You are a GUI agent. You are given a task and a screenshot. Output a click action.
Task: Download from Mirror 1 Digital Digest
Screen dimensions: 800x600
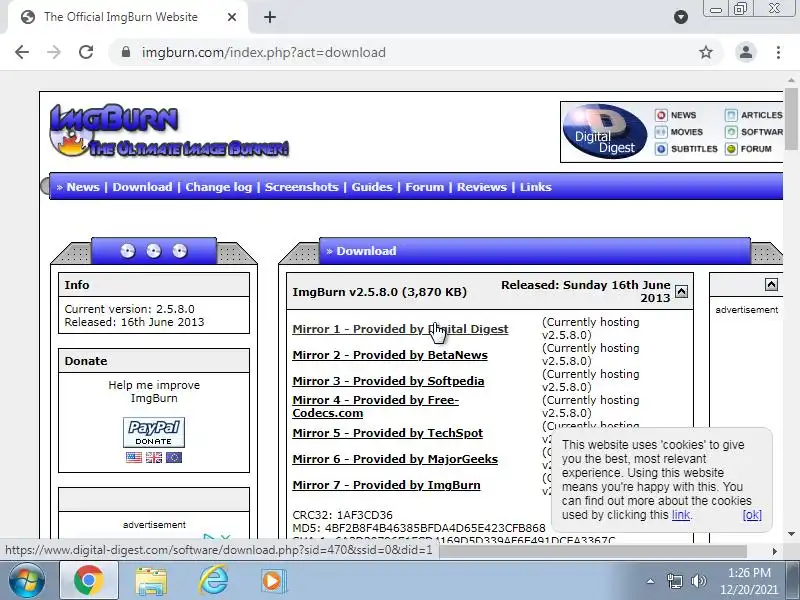click(x=400, y=329)
